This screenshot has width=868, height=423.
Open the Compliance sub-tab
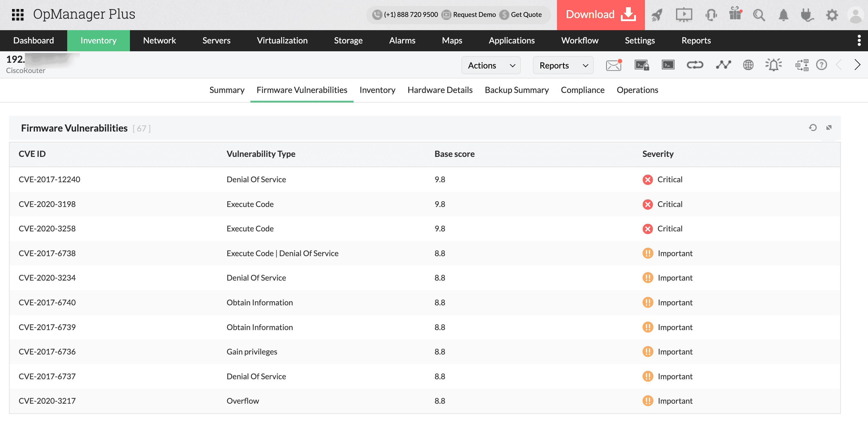coord(582,90)
